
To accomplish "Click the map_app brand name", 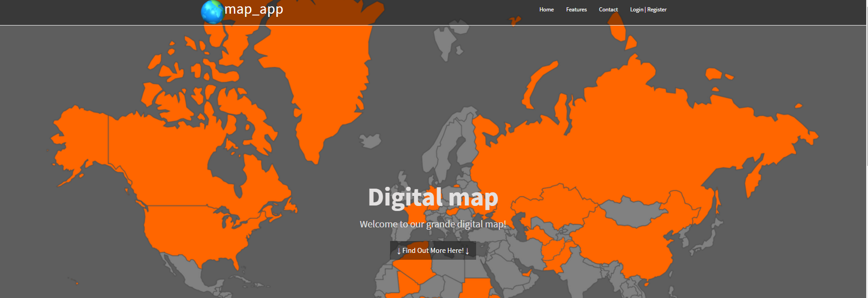I will (254, 9).
